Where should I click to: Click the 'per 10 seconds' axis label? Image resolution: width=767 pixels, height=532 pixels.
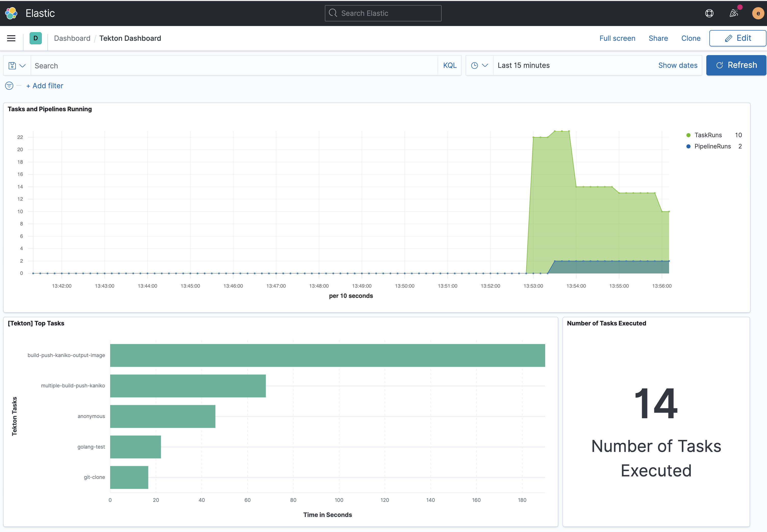click(351, 296)
